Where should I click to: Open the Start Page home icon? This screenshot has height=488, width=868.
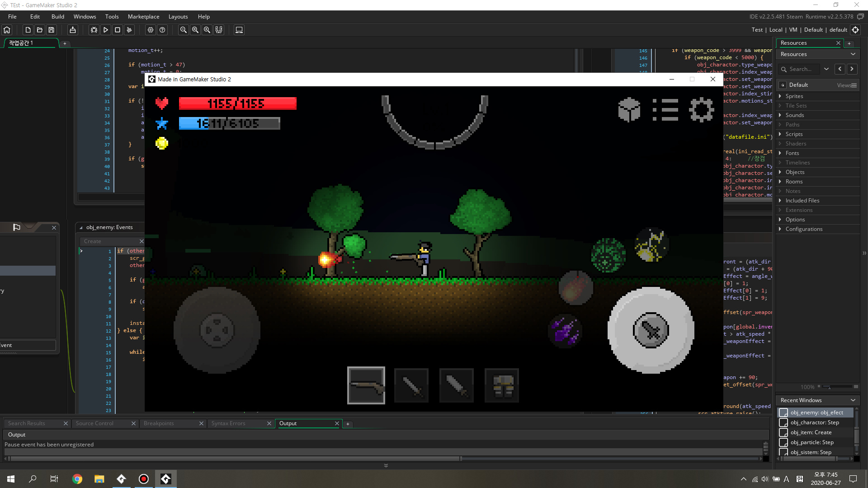click(7, 30)
